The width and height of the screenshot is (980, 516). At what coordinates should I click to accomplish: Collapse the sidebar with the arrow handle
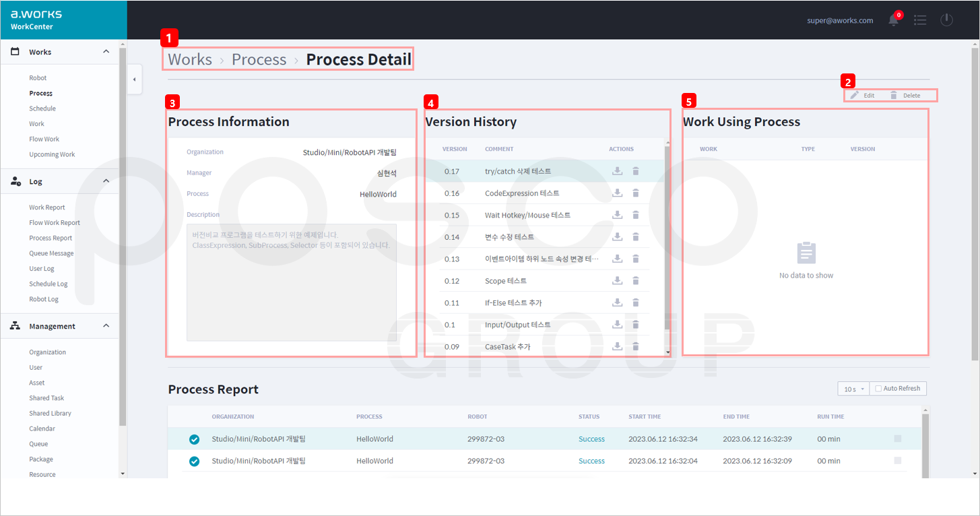[134, 79]
